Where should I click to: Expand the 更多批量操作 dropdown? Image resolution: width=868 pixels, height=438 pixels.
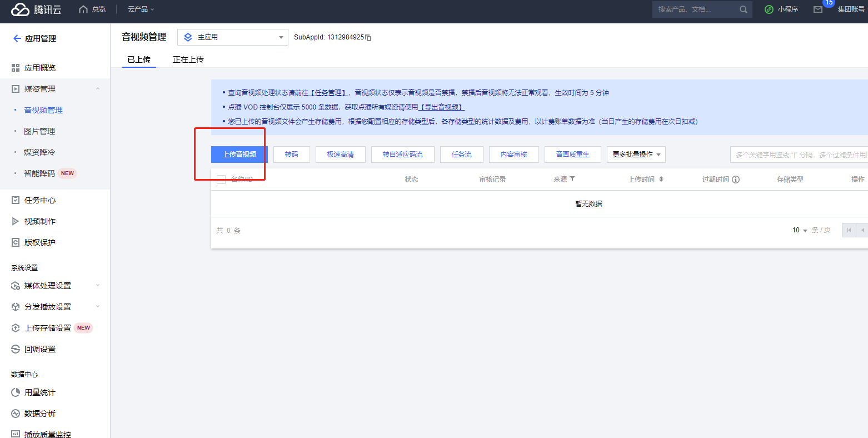tap(636, 155)
